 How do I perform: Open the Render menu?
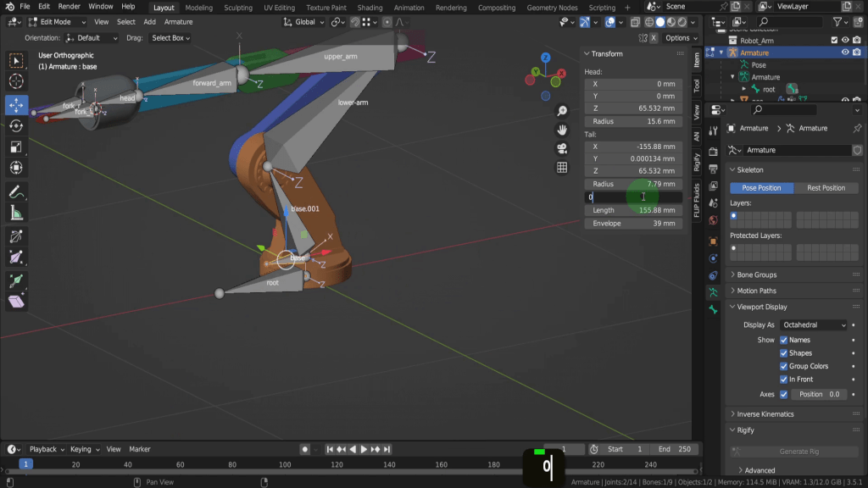[69, 7]
